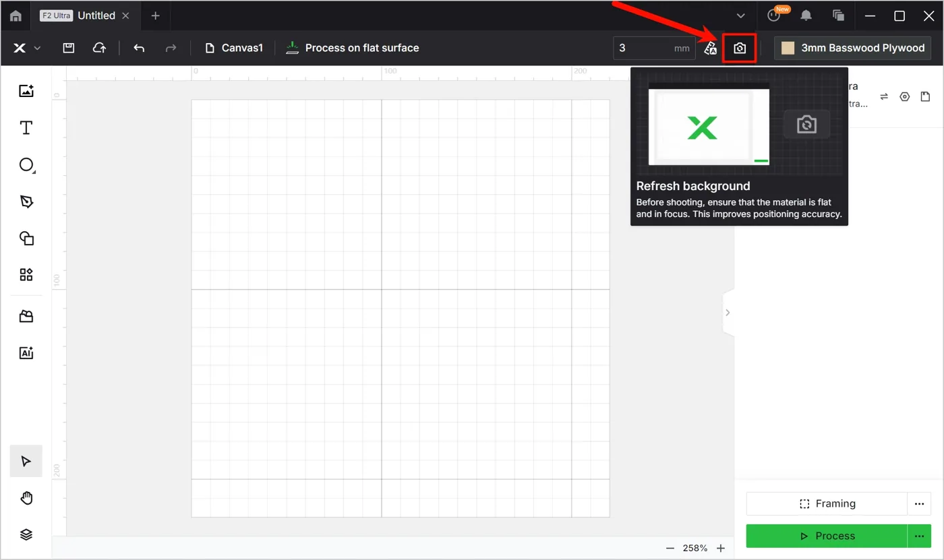The height and width of the screenshot is (560, 944).
Task: Collapse the right side panel arrow
Action: [x=728, y=312]
